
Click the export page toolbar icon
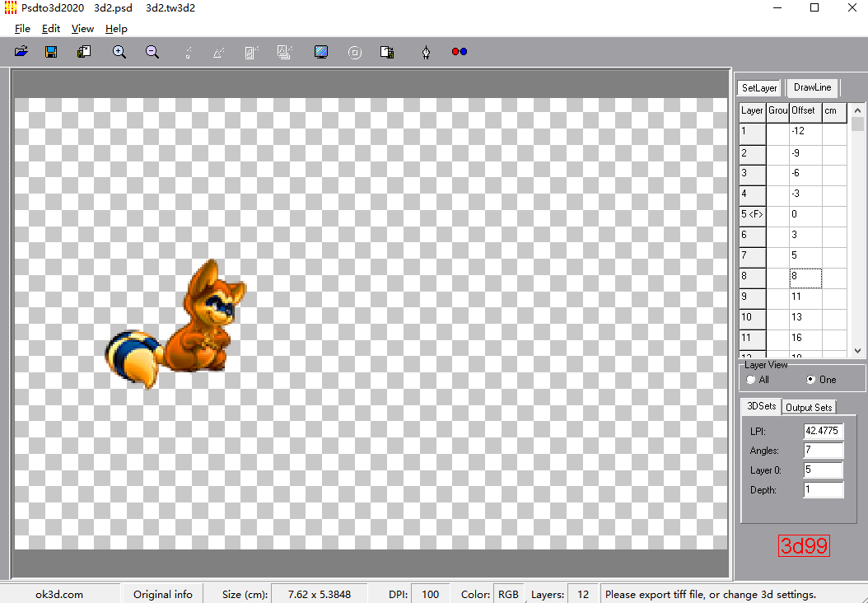coord(387,53)
